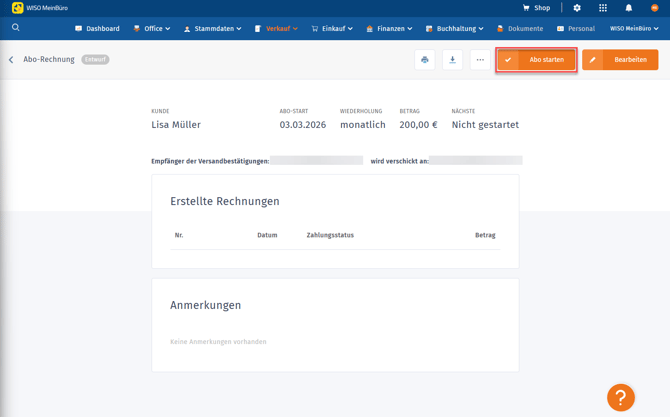Viewport: 670px width, 417px height.
Task: Click the user avatar in top bar
Action: point(655,8)
